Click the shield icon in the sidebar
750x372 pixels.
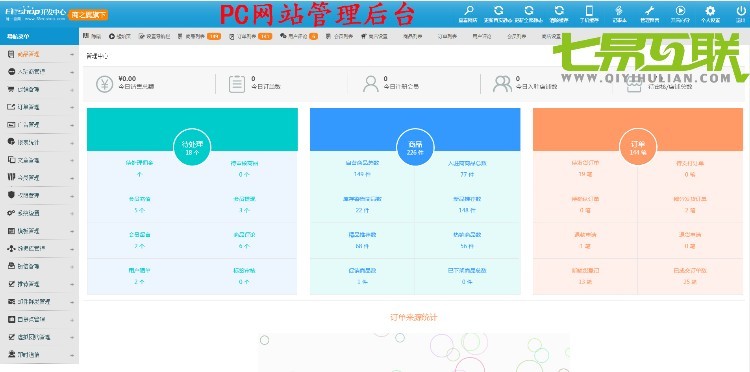tap(11, 195)
